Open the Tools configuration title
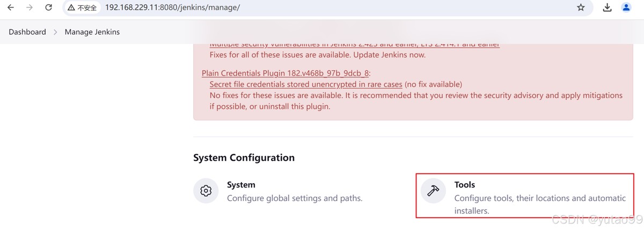The width and height of the screenshot is (644, 230). click(x=465, y=184)
